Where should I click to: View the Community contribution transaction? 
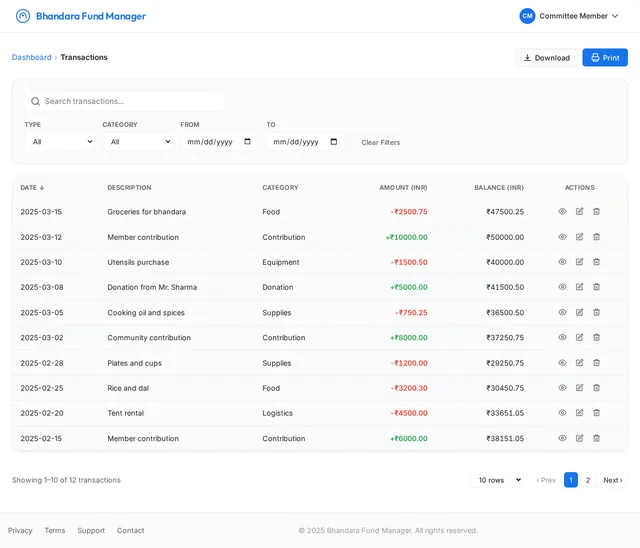[x=562, y=337]
